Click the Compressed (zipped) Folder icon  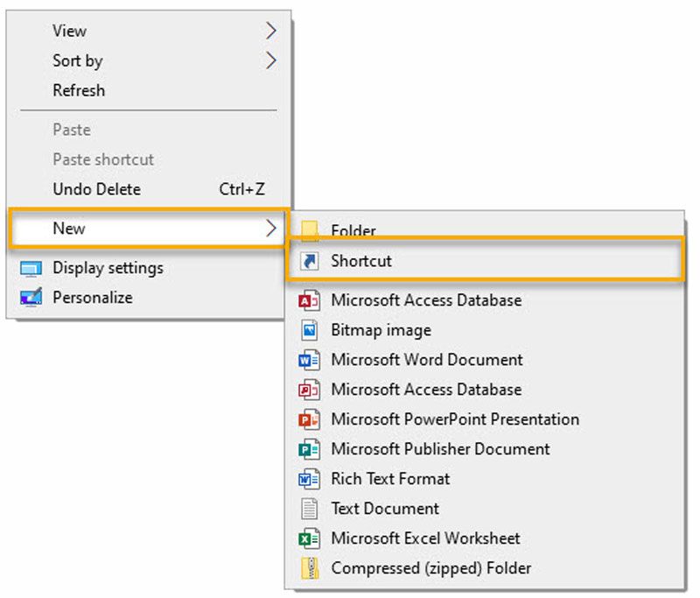[310, 568]
